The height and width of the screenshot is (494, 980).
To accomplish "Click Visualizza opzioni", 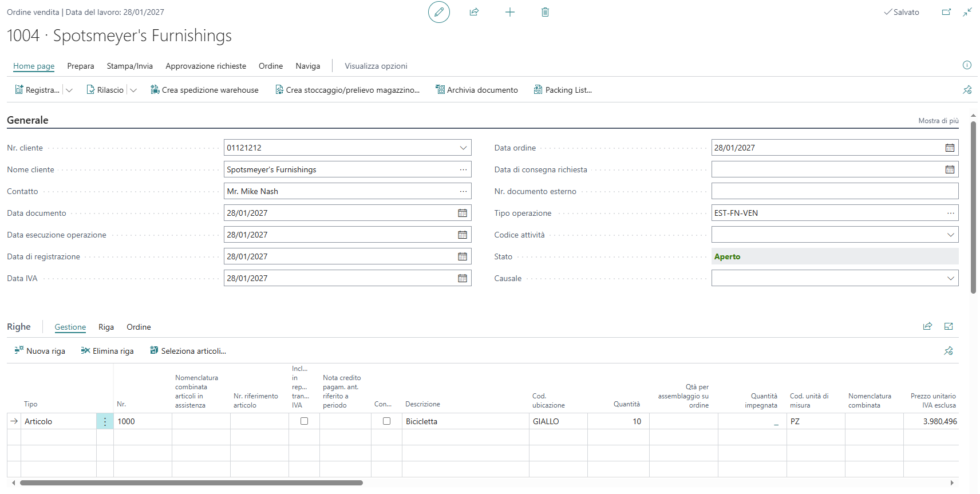I will coord(376,66).
